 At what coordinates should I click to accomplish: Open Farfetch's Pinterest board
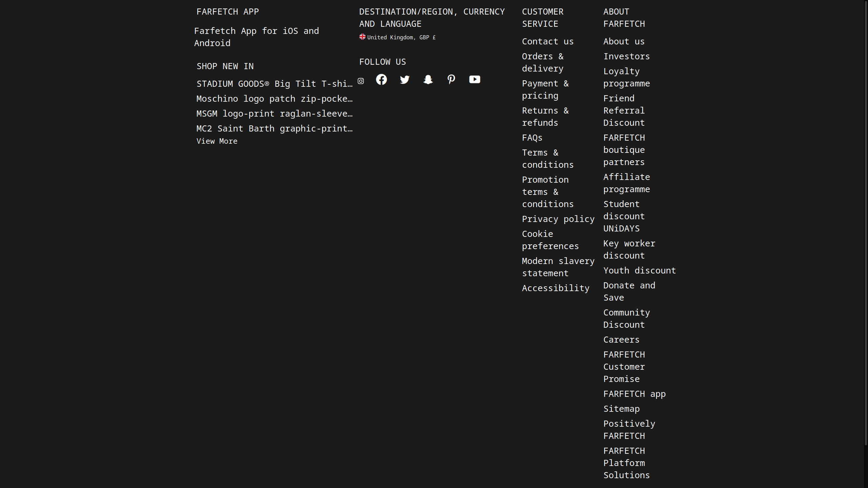pyautogui.click(x=451, y=79)
